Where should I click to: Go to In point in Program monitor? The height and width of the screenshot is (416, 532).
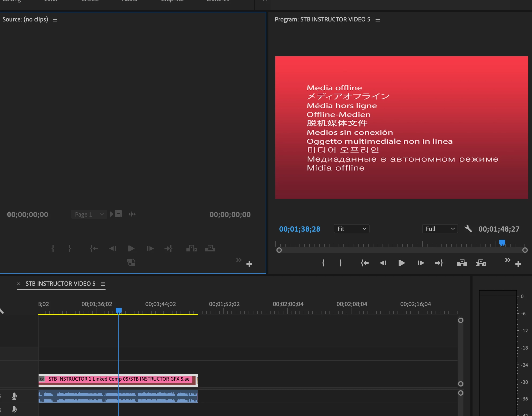(x=365, y=263)
